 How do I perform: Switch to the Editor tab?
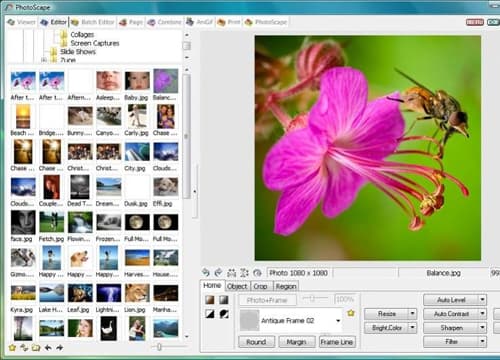[x=54, y=22]
